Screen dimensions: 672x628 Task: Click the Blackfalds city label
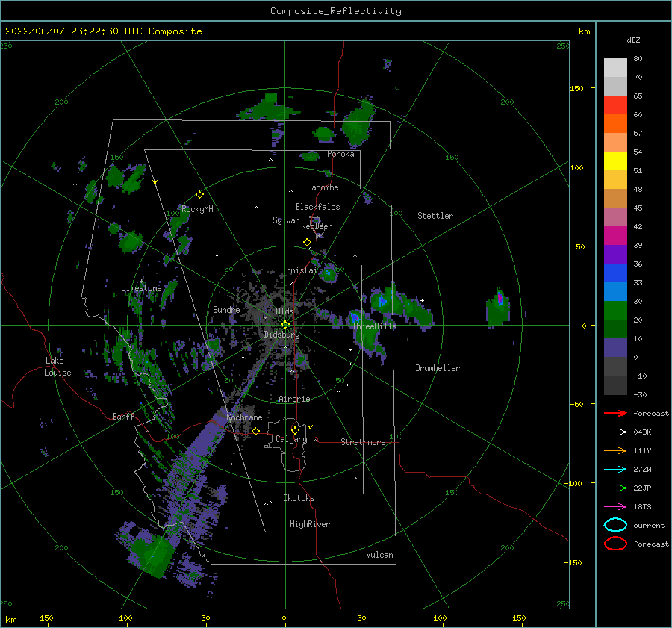317,207
